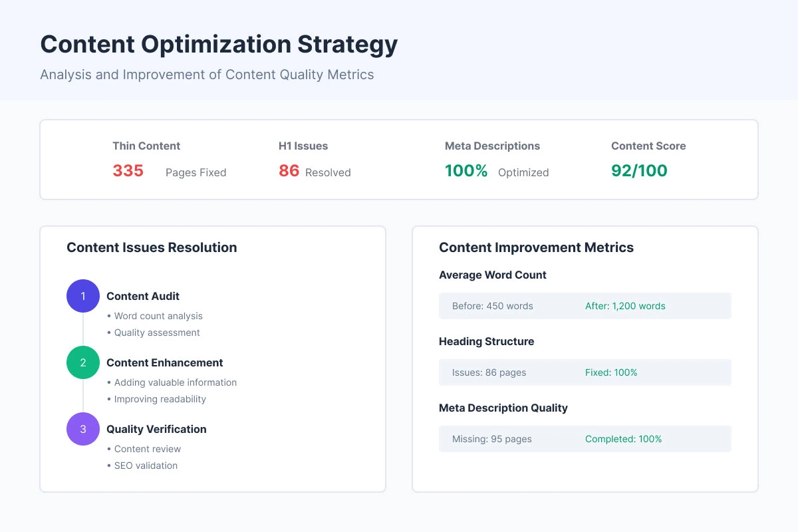Expand the Meta Description Quality section
This screenshot has height=532, width=798.
pyautogui.click(x=503, y=408)
